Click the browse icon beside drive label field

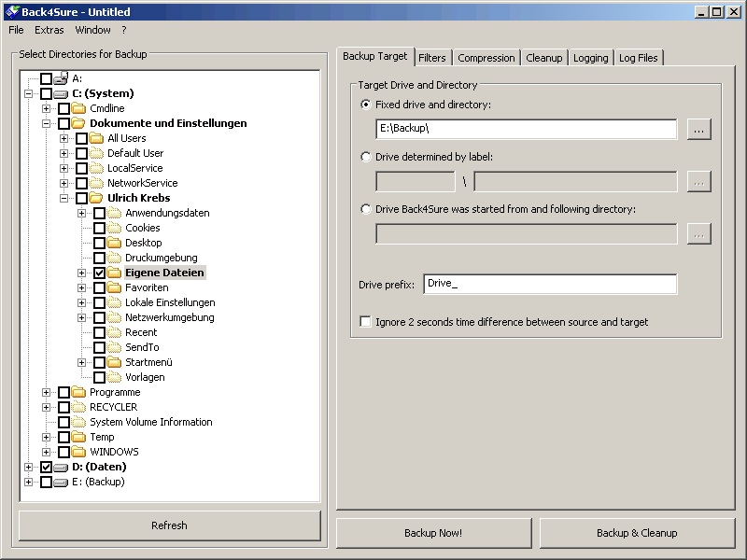(698, 181)
